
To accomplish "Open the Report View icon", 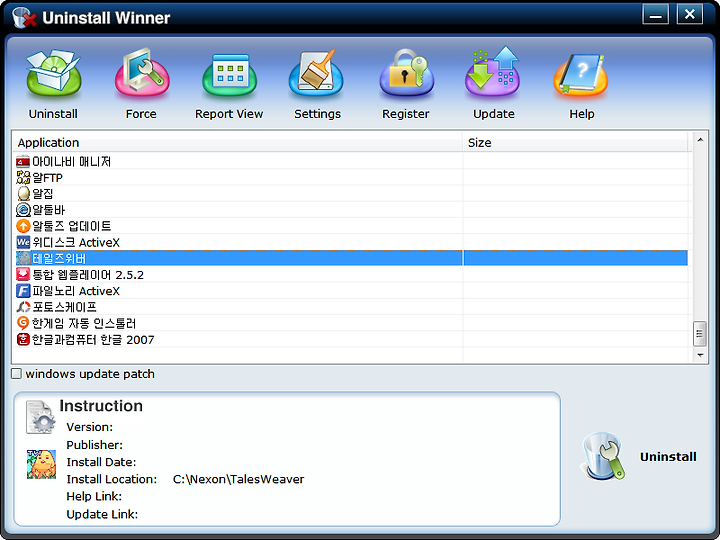I will click(x=229, y=75).
